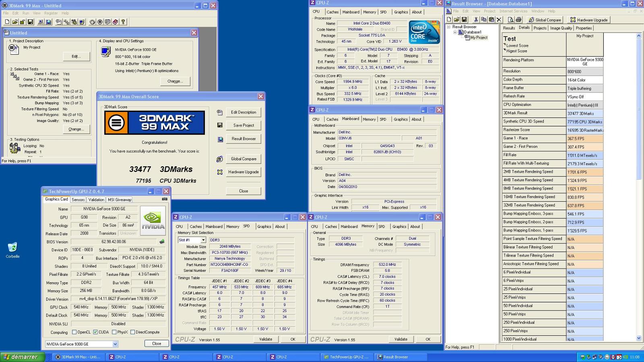Image resolution: width=644 pixels, height=362 pixels.
Task: Click Global Compare toolbar button in Result Browser
Action: click(545, 20)
